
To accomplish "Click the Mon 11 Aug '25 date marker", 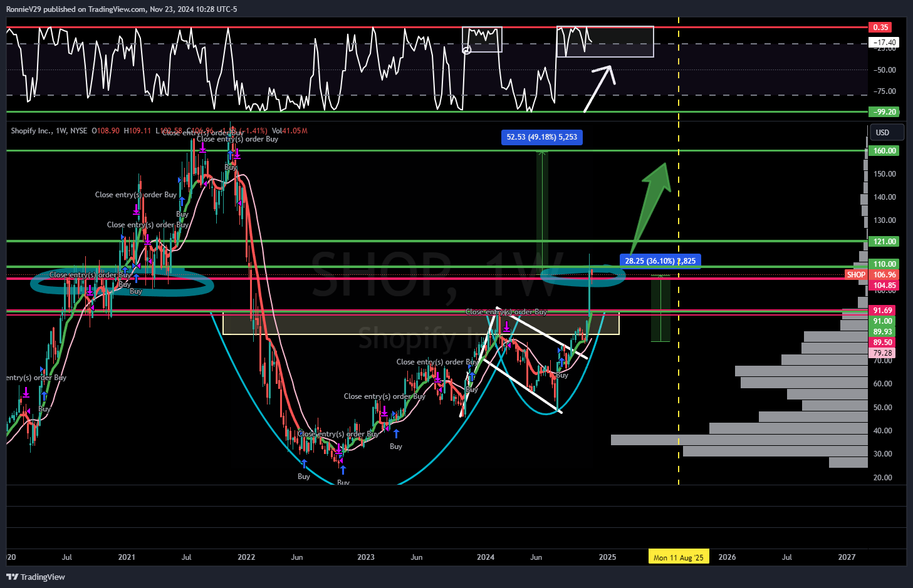I will 679,557.
